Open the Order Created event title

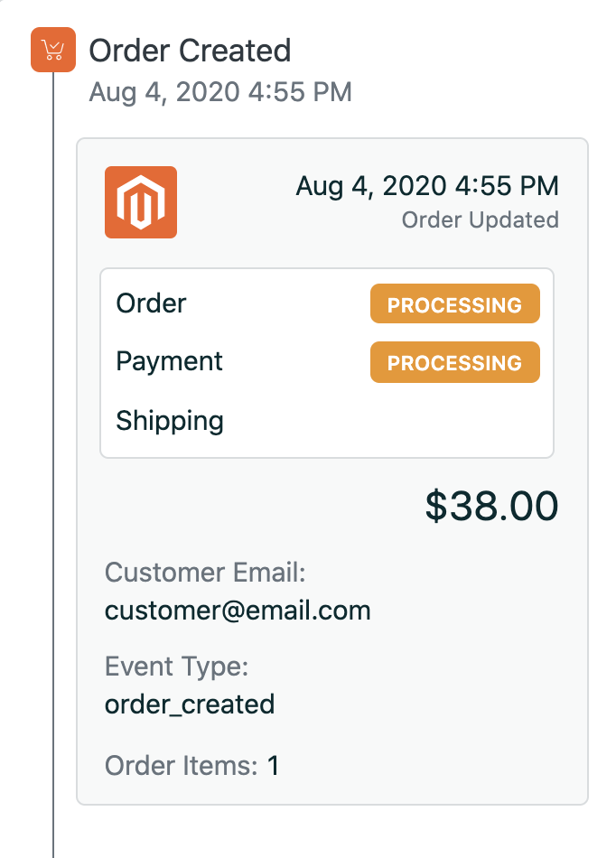tap(190, 51)
